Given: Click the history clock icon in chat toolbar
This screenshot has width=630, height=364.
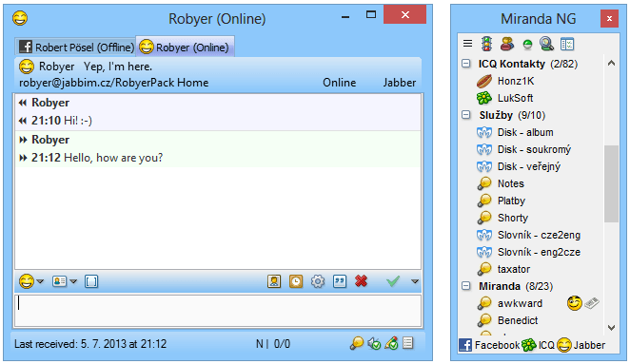Looking at the screenshot, I should (296, 281).
